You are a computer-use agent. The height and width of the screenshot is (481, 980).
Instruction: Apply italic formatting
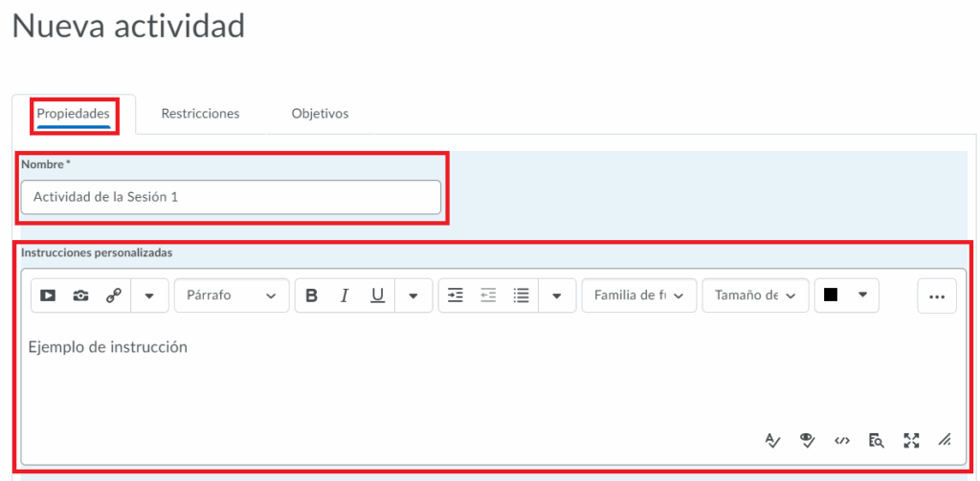[345, 296]
